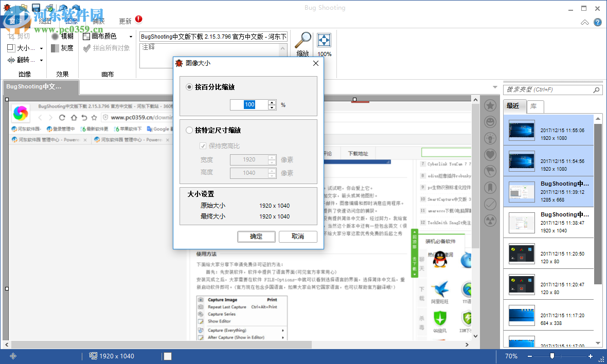Click the star favorites icon in right sidebar
The width and height of the screenshot is (607, 364).
point(490,105)
